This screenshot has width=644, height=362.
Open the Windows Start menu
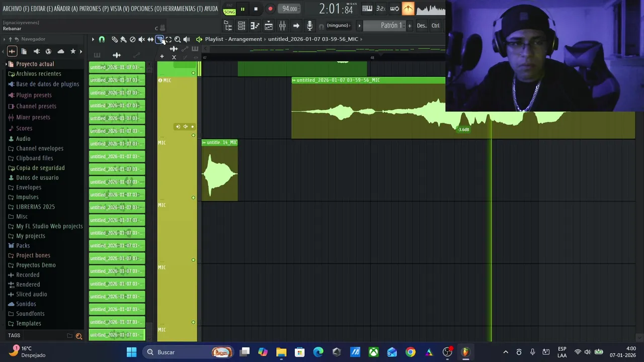tap(131, 352)
